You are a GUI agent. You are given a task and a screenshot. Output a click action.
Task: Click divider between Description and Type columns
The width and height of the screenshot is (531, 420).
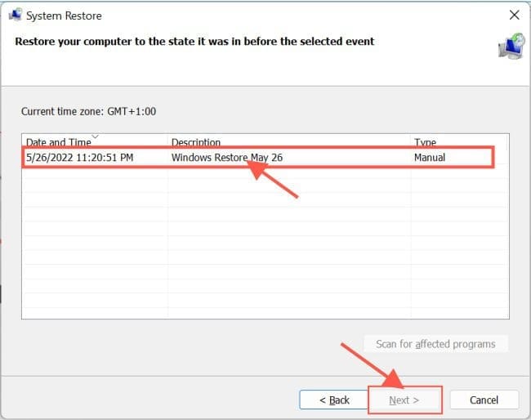[411, 142]
